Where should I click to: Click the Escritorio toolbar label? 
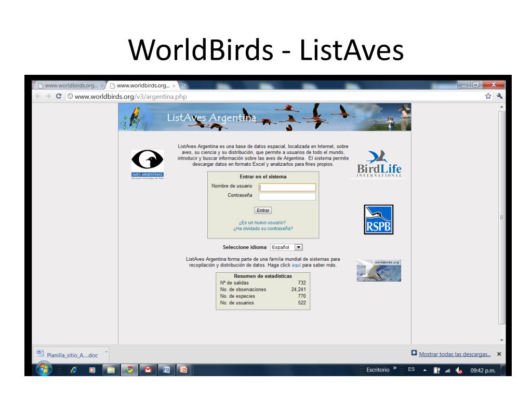coord(378,370)
